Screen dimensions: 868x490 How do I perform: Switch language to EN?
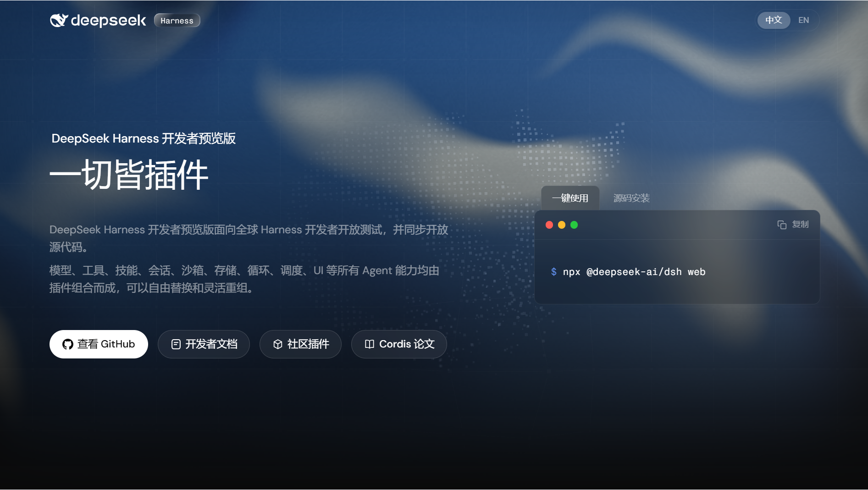coord(803,20)
